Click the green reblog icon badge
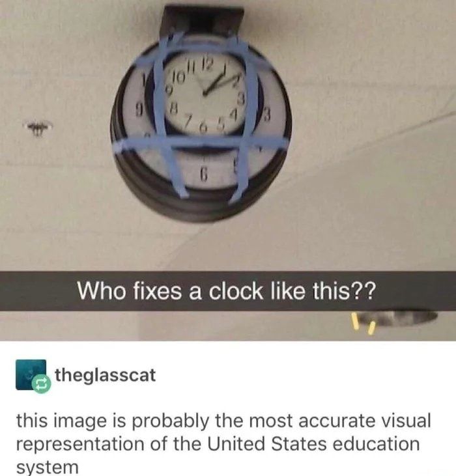Viewport: 456px width, 476px height. (x=42, y=384)
